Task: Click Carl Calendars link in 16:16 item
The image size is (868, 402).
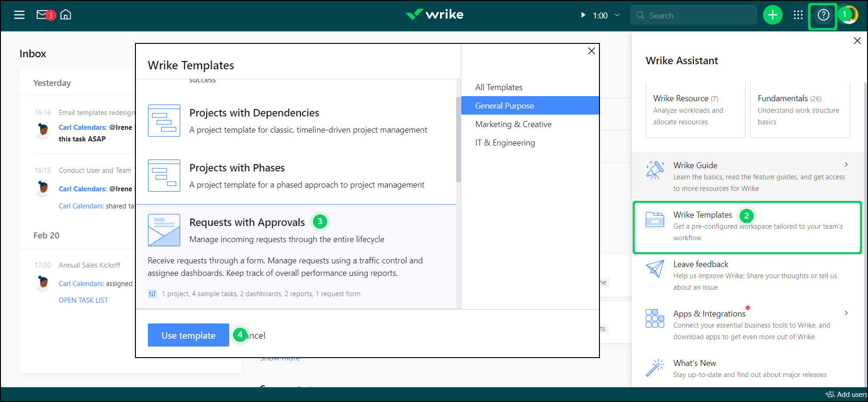Action: tap(83, 128)
